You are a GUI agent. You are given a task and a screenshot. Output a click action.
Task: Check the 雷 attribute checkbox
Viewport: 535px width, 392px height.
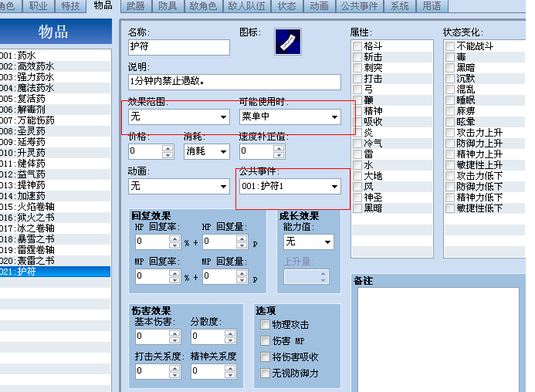[357, 154]
